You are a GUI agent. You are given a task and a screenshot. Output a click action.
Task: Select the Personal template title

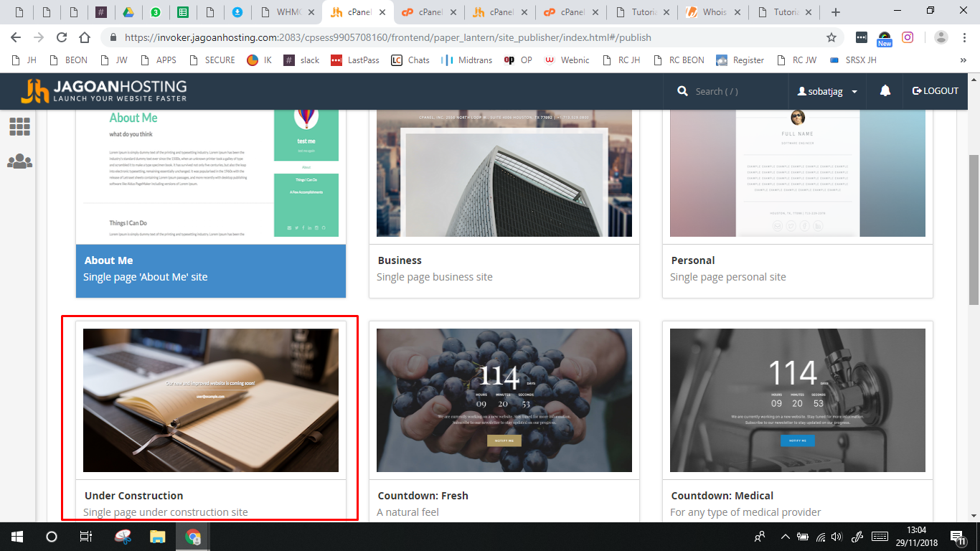(693, 260)
